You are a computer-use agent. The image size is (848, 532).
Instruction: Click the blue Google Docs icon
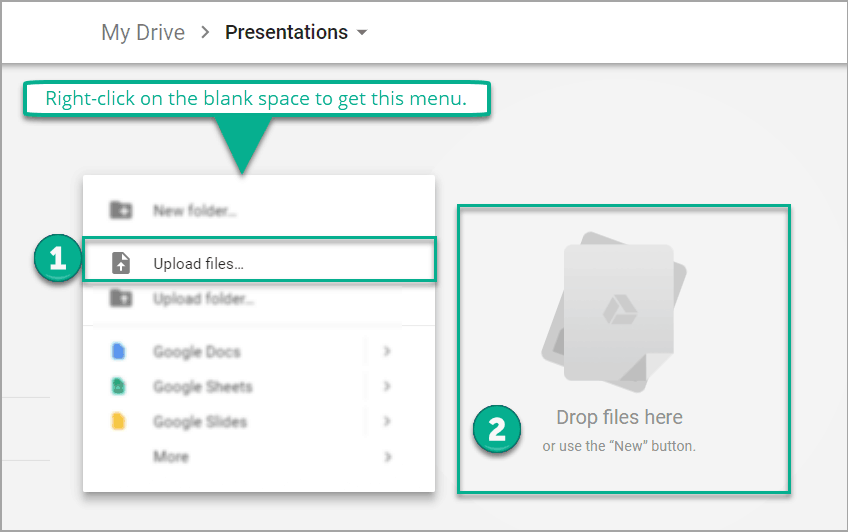tap(119, 352)
